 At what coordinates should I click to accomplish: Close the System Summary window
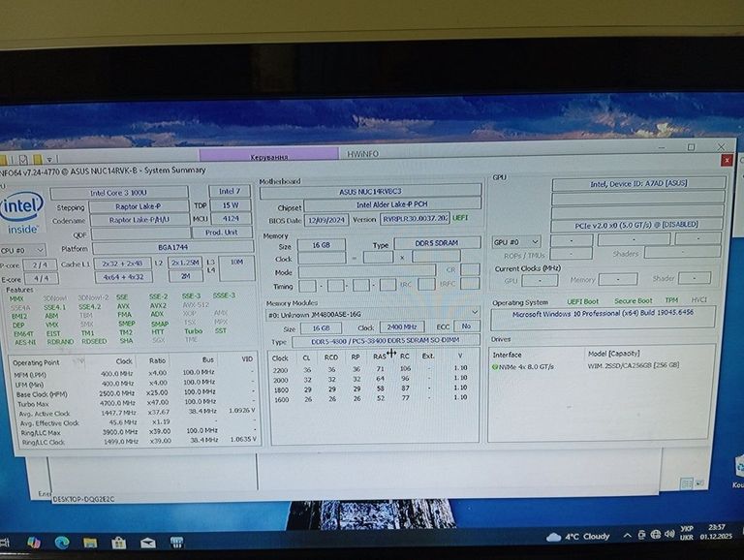pyautogui.click(x=724, y=160)
